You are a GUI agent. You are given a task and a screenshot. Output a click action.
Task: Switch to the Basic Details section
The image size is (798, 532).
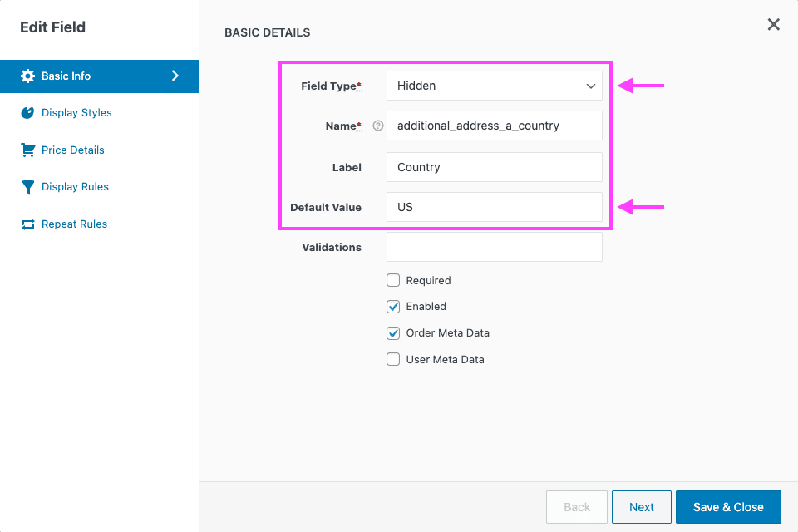[x=267, y=32]
